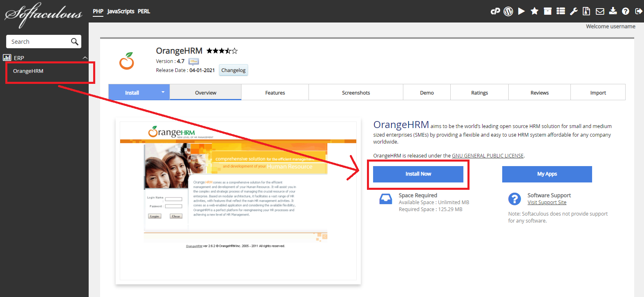Open the star ratings icon in top bar

point(534,11)
